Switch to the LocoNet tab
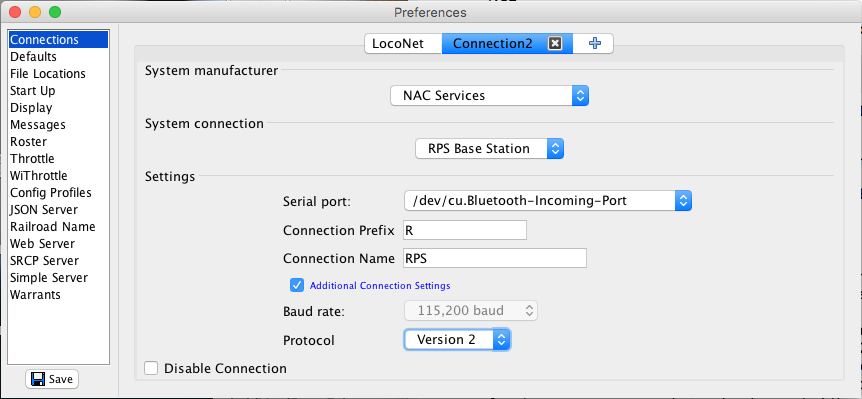Viewport: 862px width, 399px height. pos(404,43)
